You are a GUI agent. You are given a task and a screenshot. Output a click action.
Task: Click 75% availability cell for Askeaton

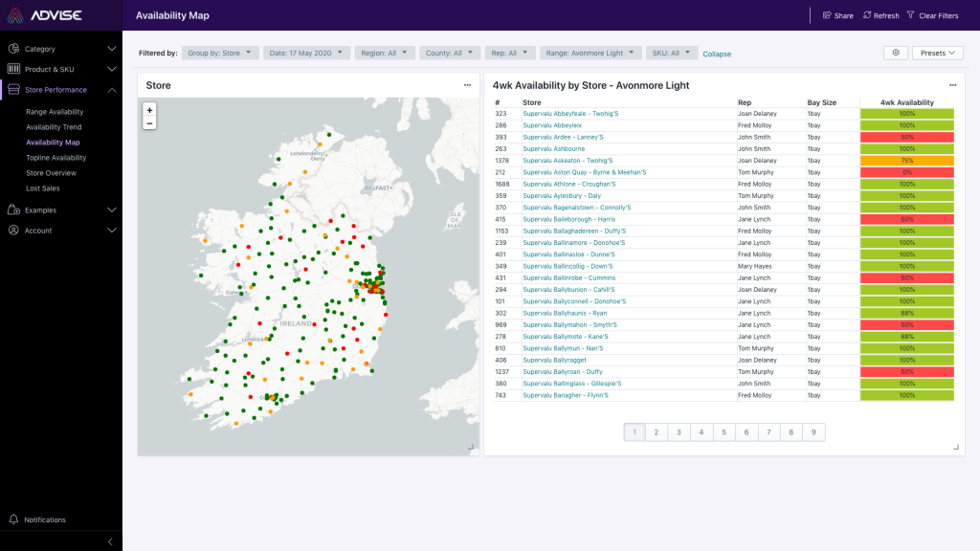(x=907, y=161)
